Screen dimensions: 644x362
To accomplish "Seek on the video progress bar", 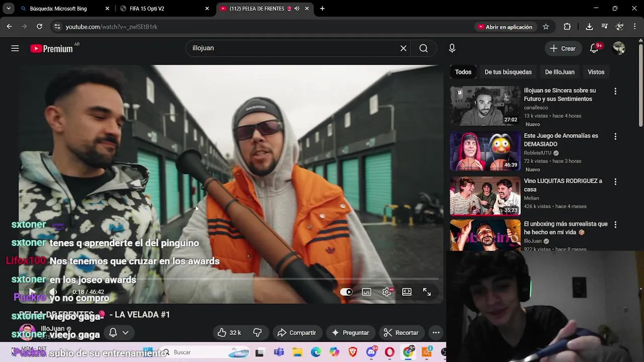I will click(x=231, y=279).
